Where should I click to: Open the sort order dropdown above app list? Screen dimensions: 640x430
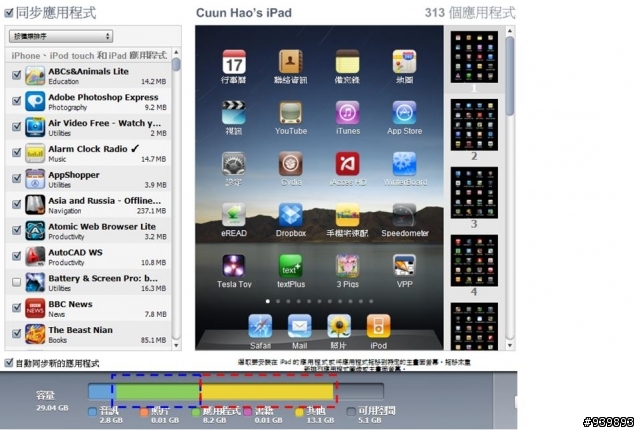coord(61,36)
